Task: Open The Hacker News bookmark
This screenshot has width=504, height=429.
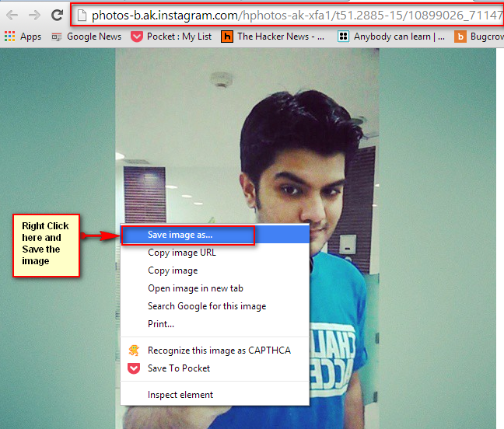Action: pyautogui.click(x=281, y=37)
